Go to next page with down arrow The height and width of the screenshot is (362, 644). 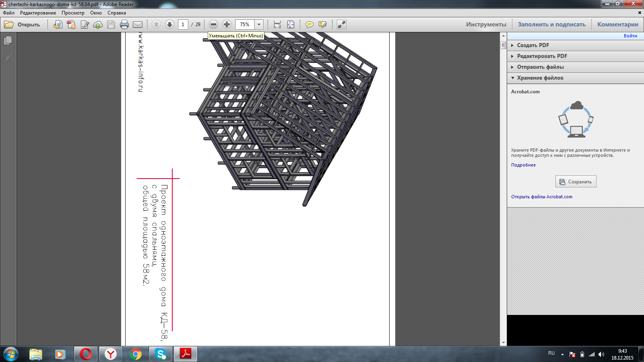click(x=169, y=25)
